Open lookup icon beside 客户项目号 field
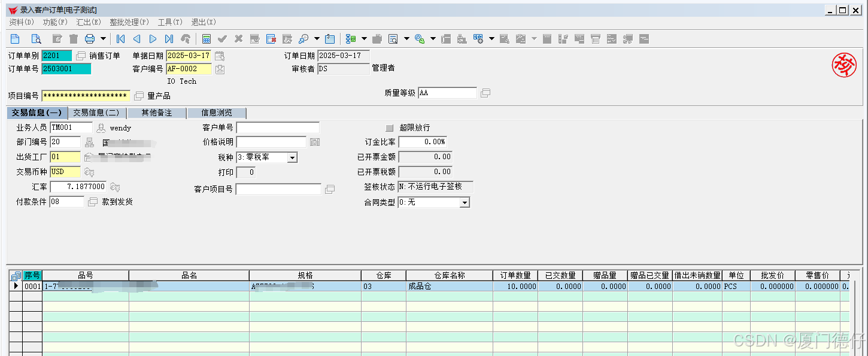The height and width of the screenshot is (356, 868). coord(330,189)
